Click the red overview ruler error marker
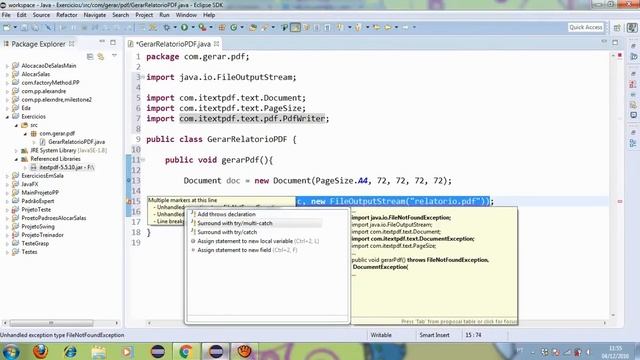This screenshot has height=360, width=640. (620, 201)
